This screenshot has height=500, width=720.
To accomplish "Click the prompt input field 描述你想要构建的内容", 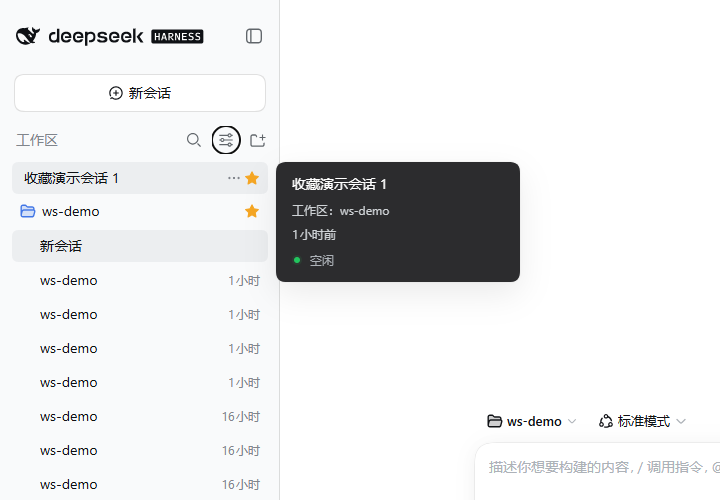I will (597, 472).
